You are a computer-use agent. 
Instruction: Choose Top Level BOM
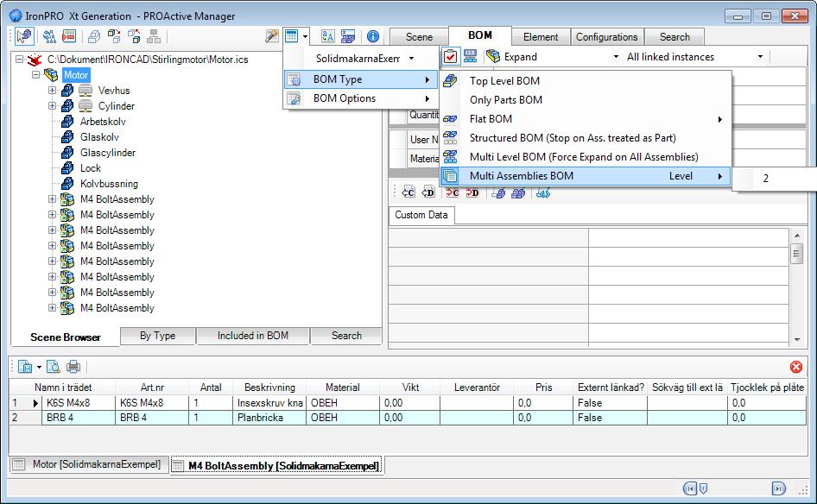pyautogui.click(x=504, y=81)
